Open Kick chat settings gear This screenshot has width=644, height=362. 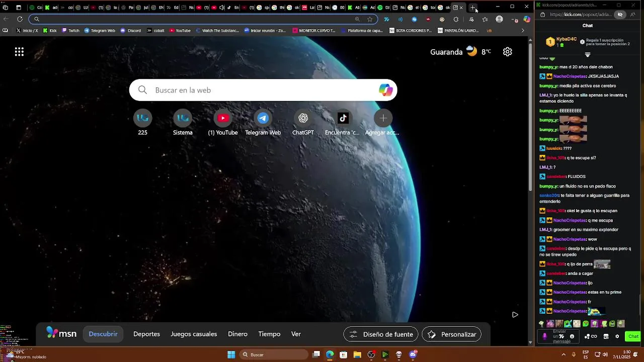click(617, 336)
